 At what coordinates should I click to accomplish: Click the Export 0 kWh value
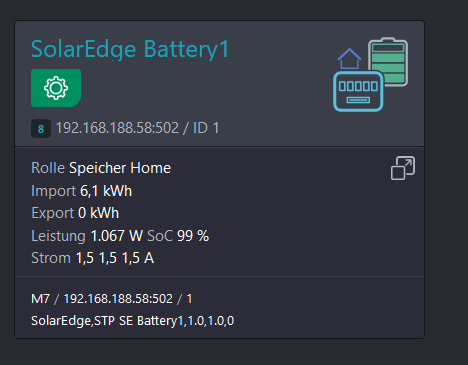click(x=98, y=213)
